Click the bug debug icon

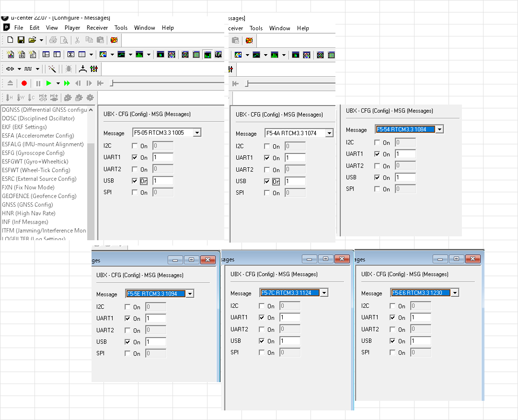coord(69,69)
